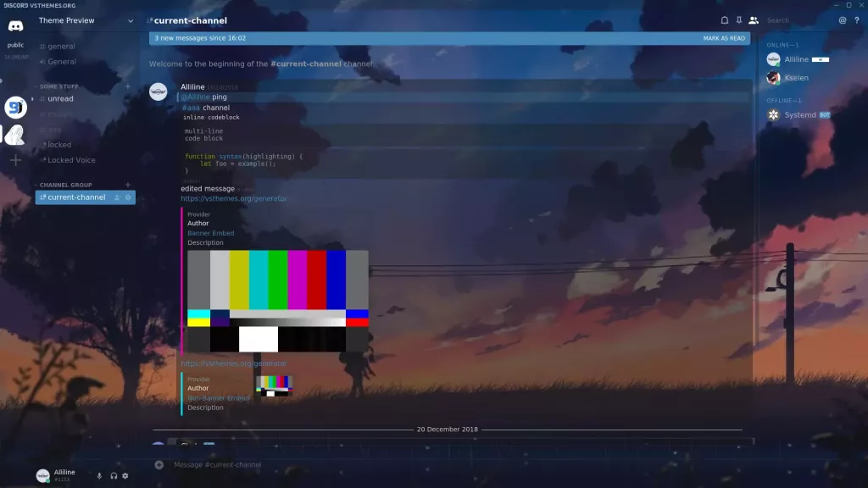Screen dimensions: 868x488
Task: Switch to the general channel
Action: [58, 47]
